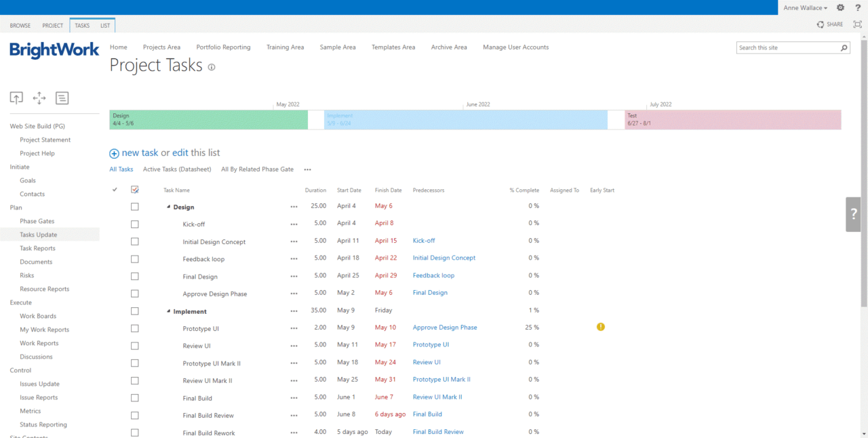Viewport: 868px width, 438px height.
Task: Open the Settings gear menu
Action: coord(840,7)
